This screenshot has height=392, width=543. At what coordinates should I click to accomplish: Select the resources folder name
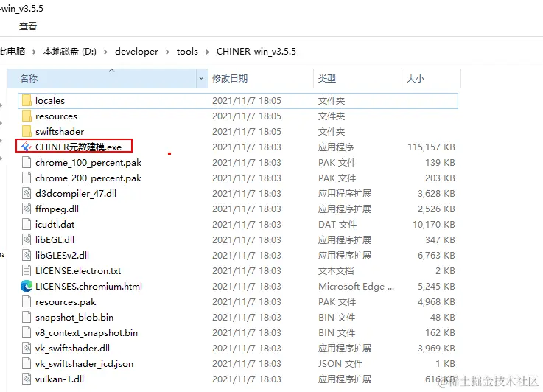(x=56, y=116)
